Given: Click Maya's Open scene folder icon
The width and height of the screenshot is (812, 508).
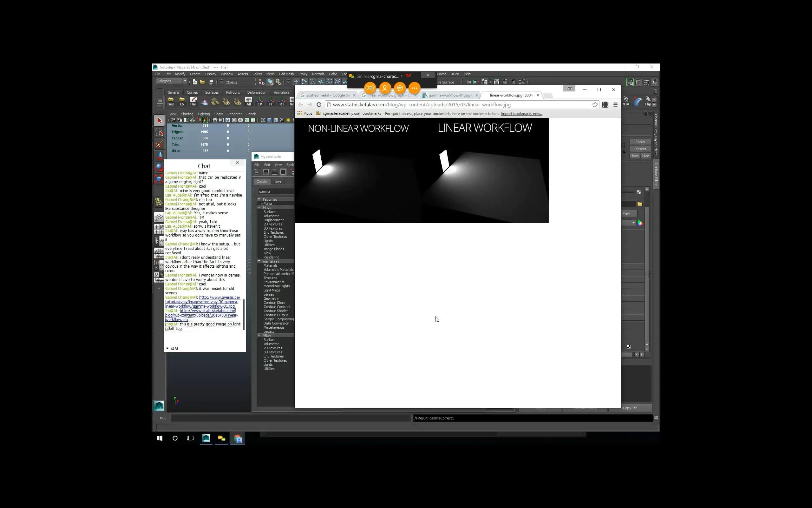Looking at the screenshot, I should 202,82.
